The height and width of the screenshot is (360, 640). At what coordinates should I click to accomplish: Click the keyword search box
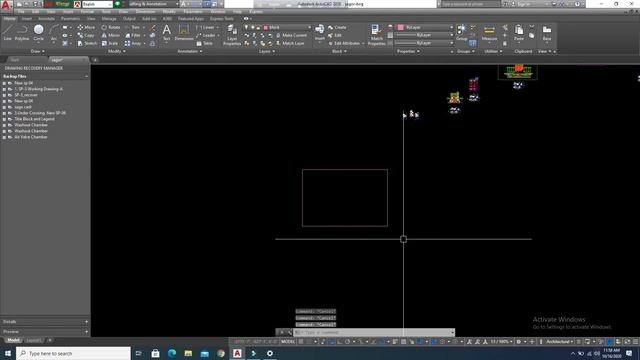click(470, 4)
